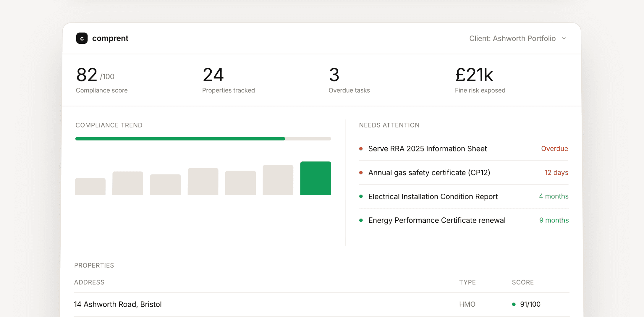Image resolution: width=644 pixels, height=317 pixels.
Task: Click the 9 months due label
Action: click(x=554, y=220)
